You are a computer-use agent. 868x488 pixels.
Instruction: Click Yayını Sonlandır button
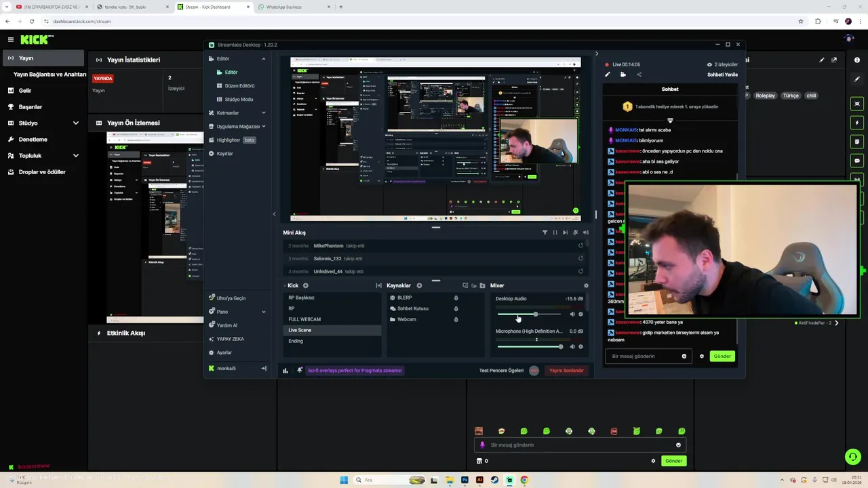point(566,370)
